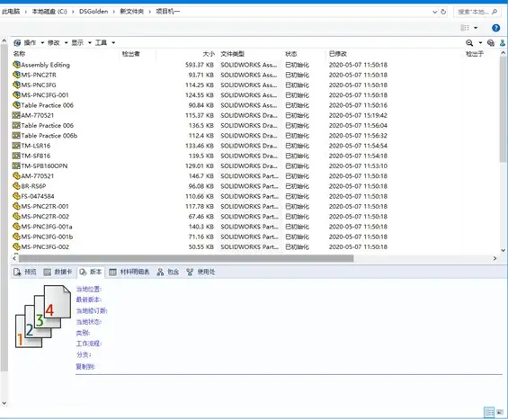Expand the address bar history dropdown chevron
The height and width of the screenshot is (420, 508).
434,12
